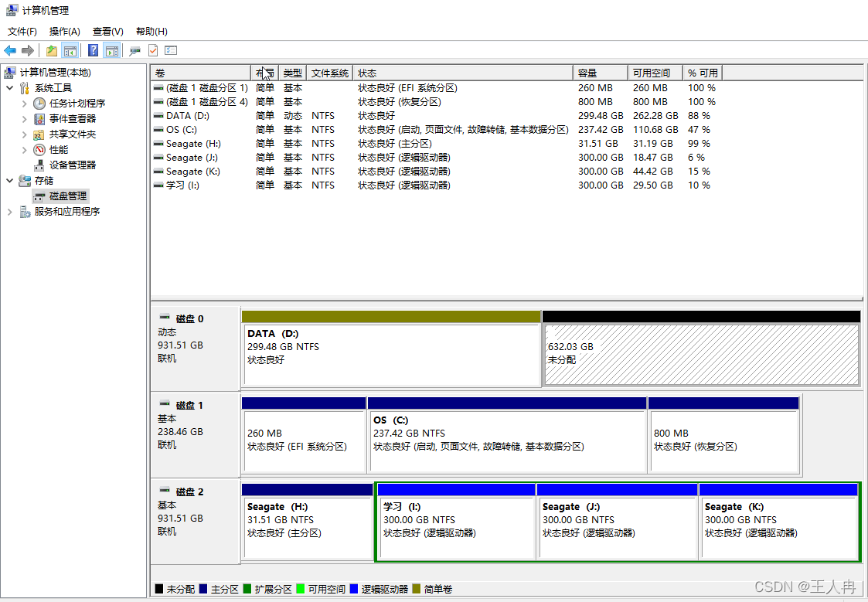Click the Up one level folder icon
This screenshot has width=868, height=602.
(x=51, y=50)
